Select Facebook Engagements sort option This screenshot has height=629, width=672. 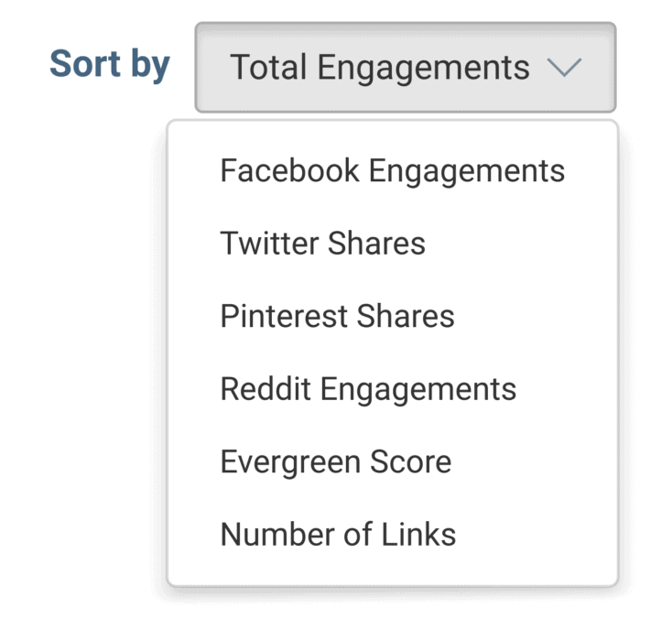pyautogui.click(x=392, y=170)
